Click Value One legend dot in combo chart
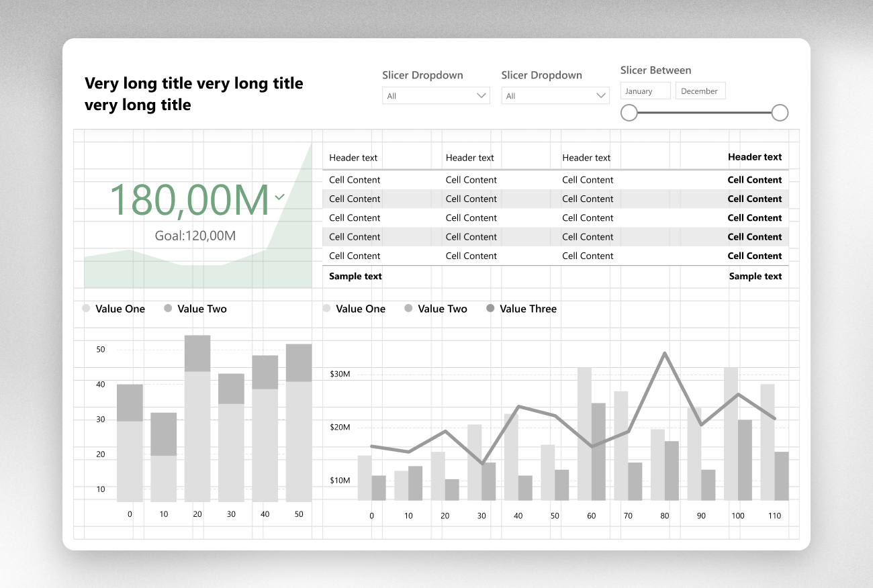The image size is (873, 588). (326, 309)
